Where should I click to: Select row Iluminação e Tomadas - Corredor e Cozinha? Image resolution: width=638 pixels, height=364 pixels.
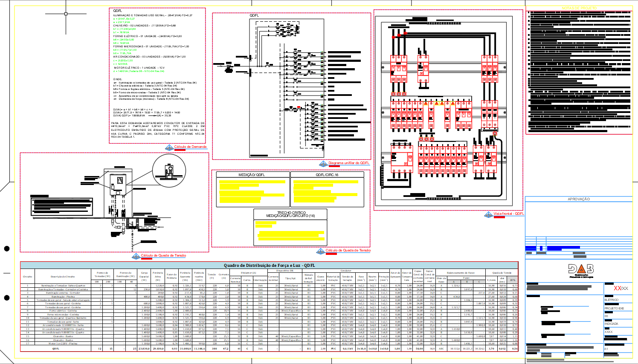click(269, 289)
